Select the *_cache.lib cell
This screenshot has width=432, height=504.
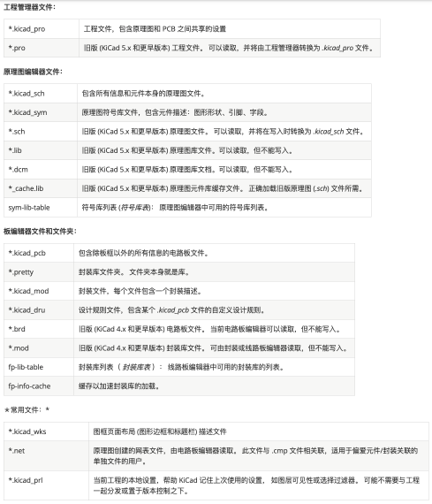(41, 188)
